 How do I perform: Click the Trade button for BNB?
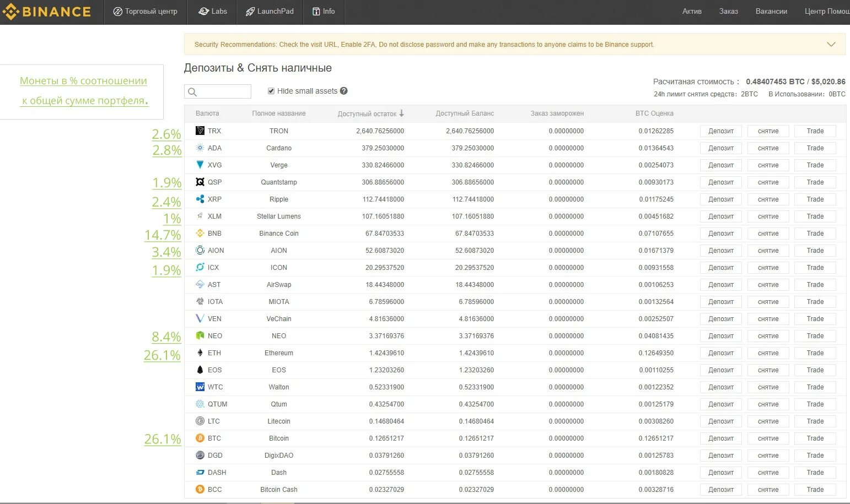point(815,234)
